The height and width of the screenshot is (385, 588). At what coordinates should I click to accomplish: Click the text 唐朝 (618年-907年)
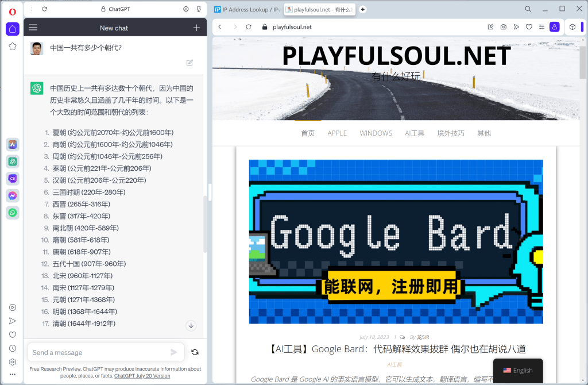(x=82, y=252)
